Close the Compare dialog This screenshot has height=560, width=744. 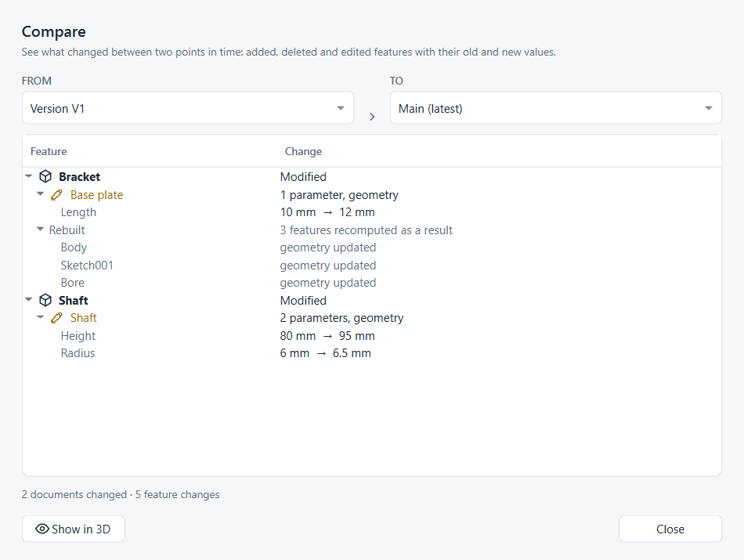pos(670,529)
